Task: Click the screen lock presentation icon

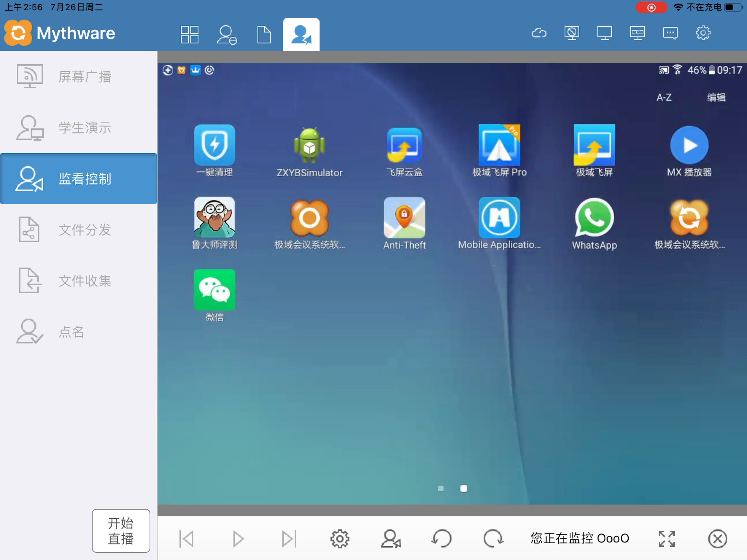Action: tap(637, 33)
